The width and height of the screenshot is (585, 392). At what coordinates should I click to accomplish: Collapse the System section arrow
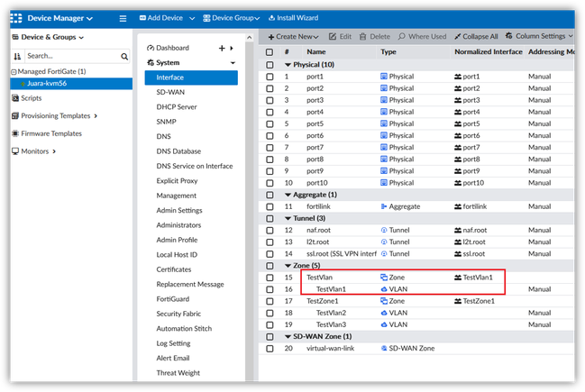(233, 63)
